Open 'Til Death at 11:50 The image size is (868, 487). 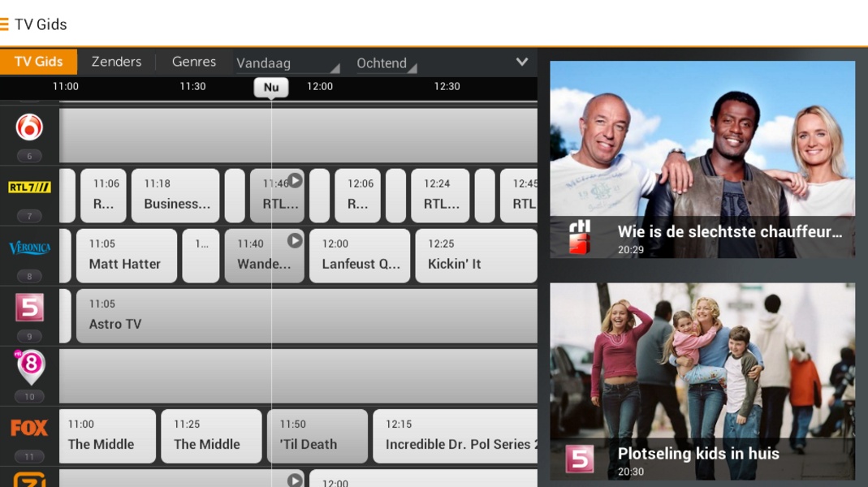click(x=317, y=436)
